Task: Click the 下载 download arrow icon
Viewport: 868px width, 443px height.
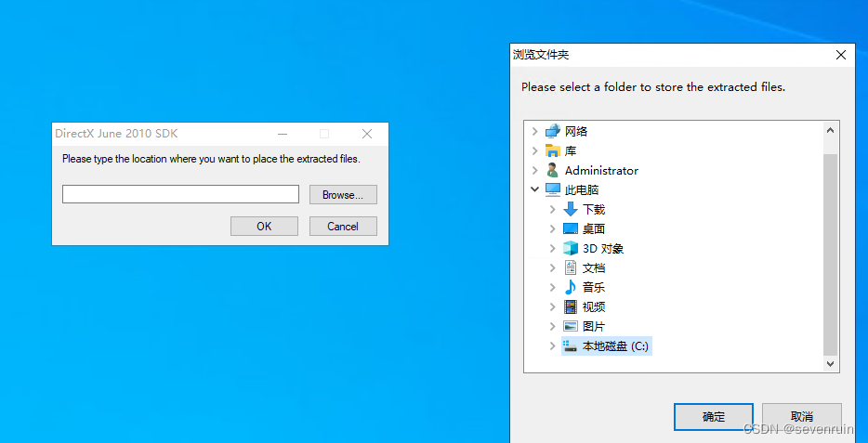Action: point(571,210)
